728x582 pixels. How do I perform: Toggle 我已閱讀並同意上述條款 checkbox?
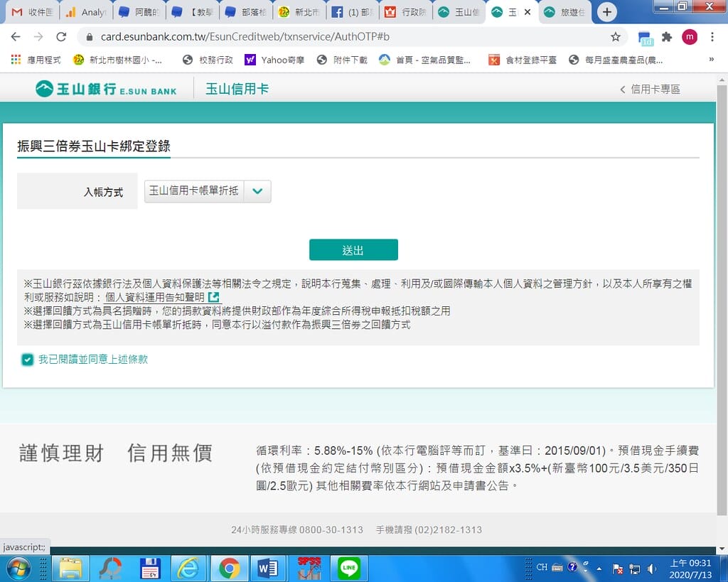click(28, 360)
